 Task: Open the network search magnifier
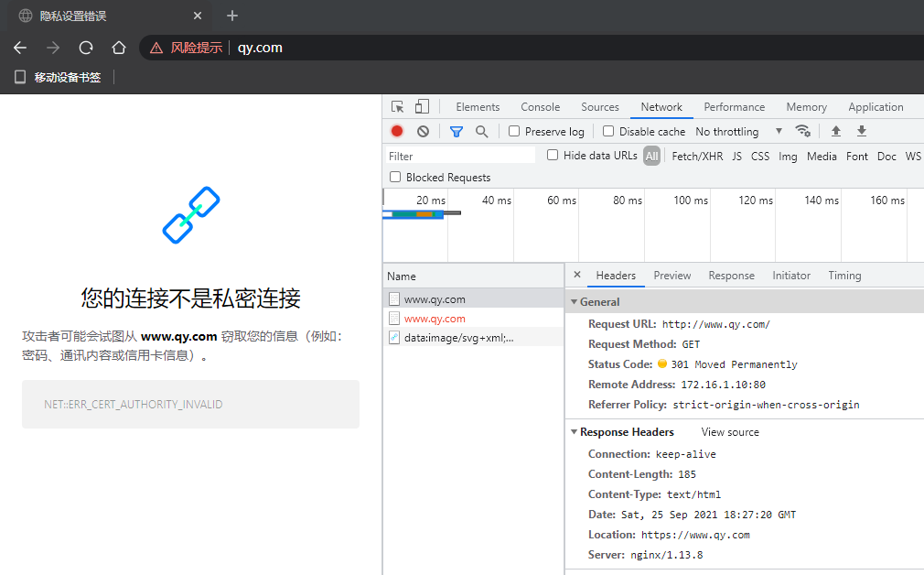[x=481, y=132]
